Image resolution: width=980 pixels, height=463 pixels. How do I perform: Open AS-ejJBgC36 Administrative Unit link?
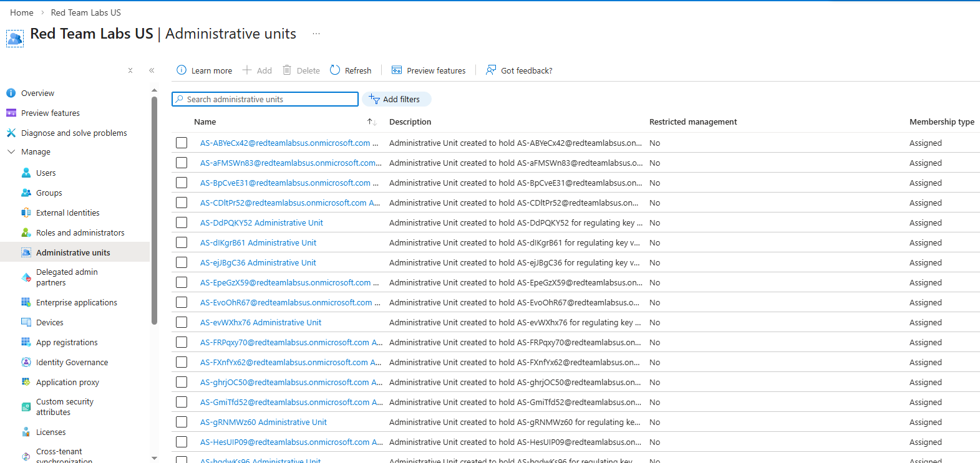pos(258,263)
